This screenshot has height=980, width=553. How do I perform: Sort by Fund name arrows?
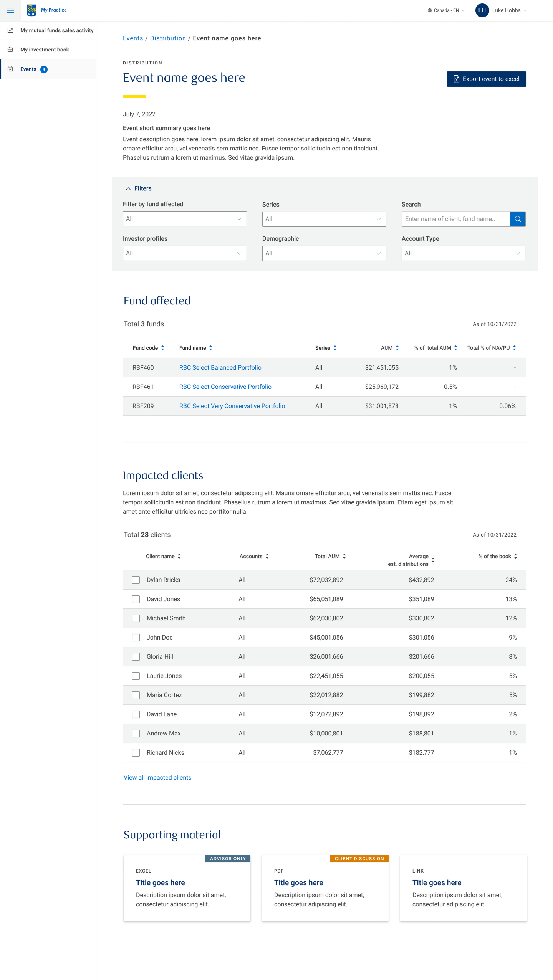tap(211, 348)
